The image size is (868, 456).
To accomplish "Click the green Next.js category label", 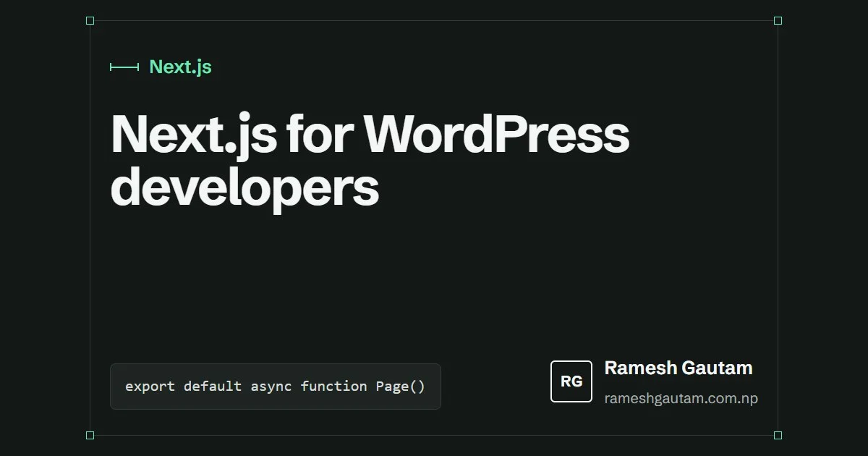I will (x=180, y=67).
